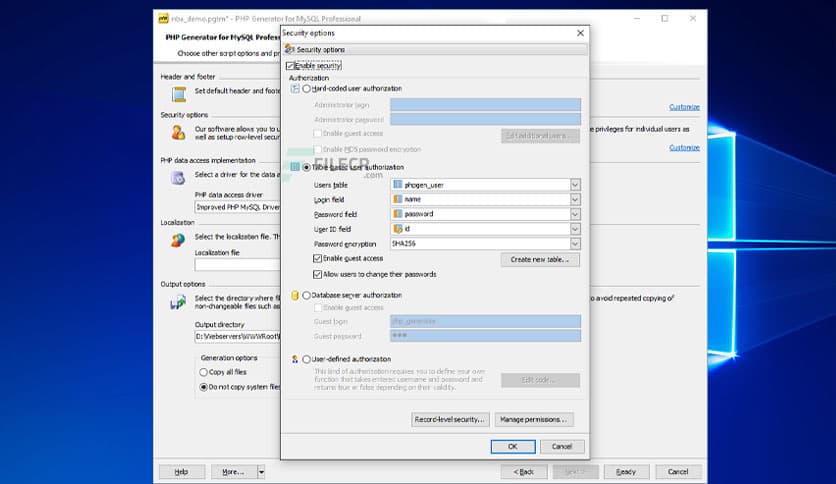
Task: Select User-defined authorization radio button
Action: pyautogui.click(x=307, y=359)
